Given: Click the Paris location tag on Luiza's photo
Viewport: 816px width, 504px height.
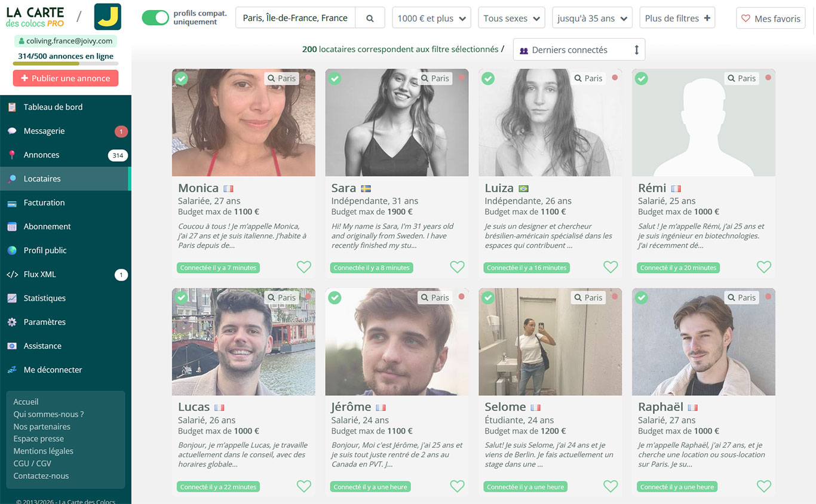Looking at the screenshot, I should [587, 78].
